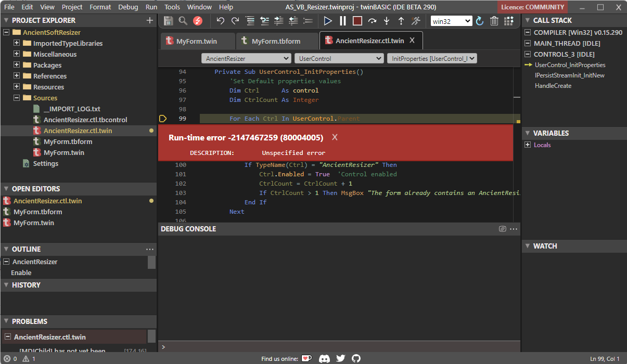Stop debugging with the red Stop icon
The height and width of the screenshot is (364, 627).
click(357, 21)
